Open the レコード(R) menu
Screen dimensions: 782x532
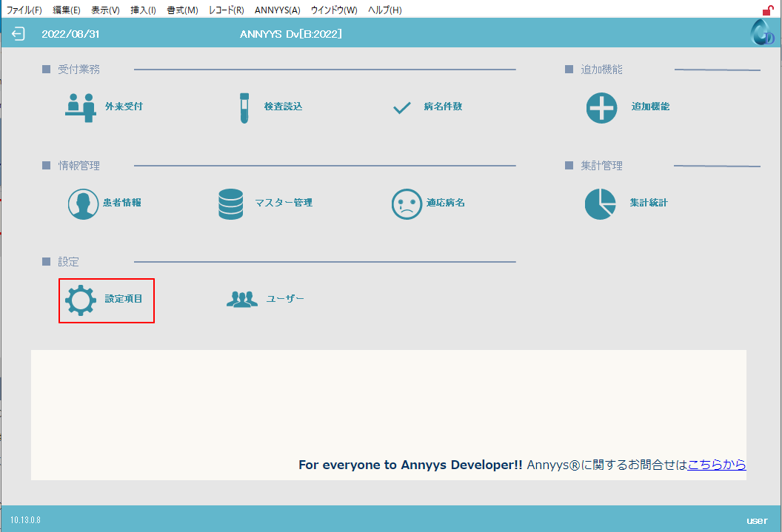[x=227, y=10]
